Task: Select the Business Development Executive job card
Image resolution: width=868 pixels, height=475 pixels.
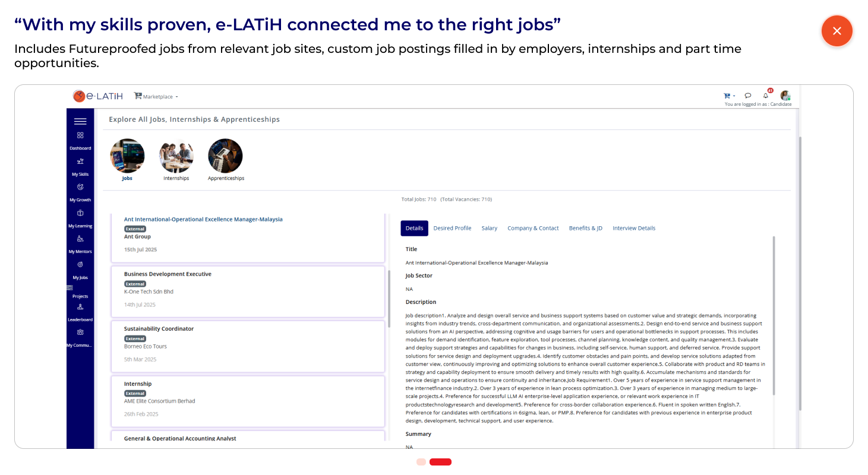Action: (x=248, y=292)
